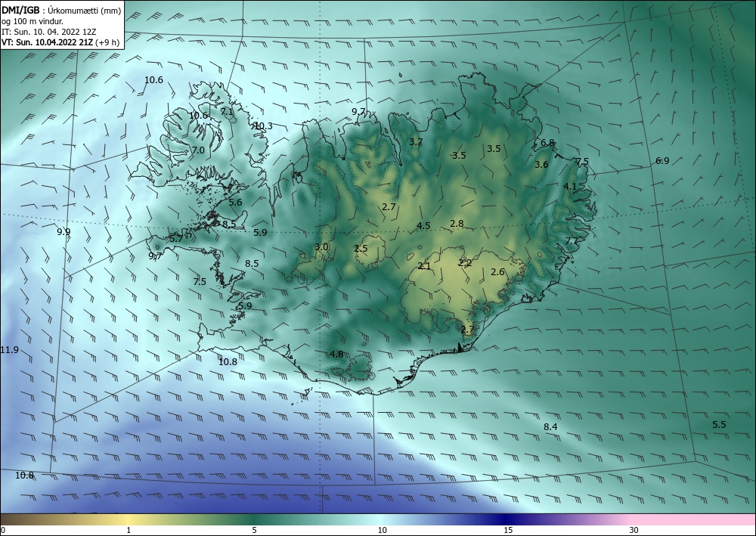Click the '(+9 h)' forecast offset text
Image resolution: width=756 pixels, height=536 pixels.
pyautogui.click(x=107, y=42)
